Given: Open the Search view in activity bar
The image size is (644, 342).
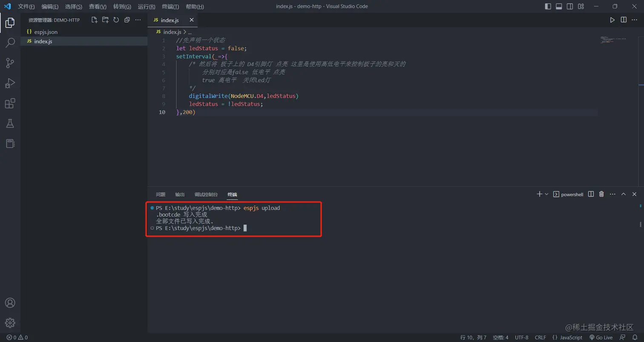Looking at the screenshot, I should tap(10, 43).
